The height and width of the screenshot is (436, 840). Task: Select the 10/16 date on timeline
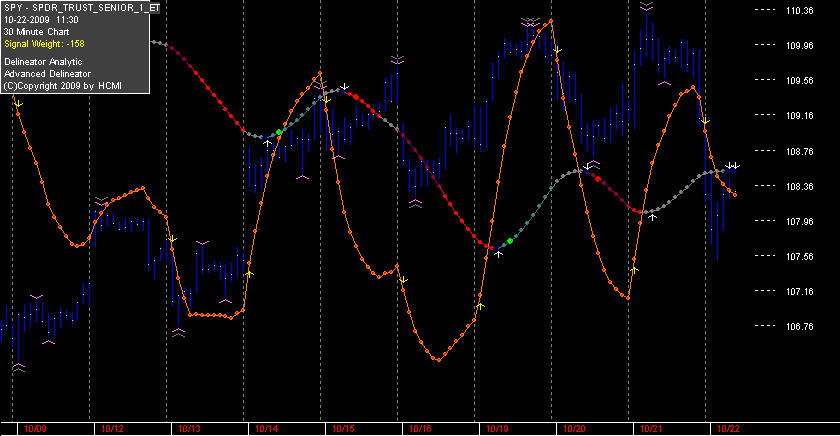point(421,429)
